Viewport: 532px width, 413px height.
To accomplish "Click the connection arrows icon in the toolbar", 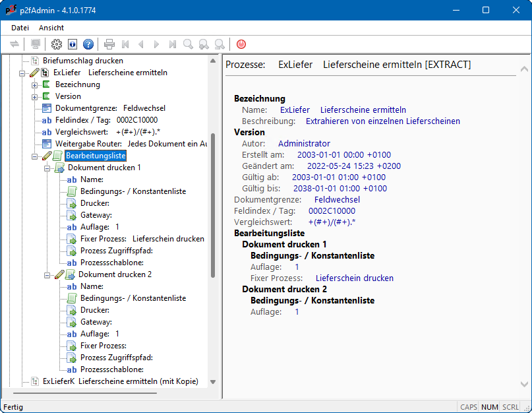I will [15, 44].
